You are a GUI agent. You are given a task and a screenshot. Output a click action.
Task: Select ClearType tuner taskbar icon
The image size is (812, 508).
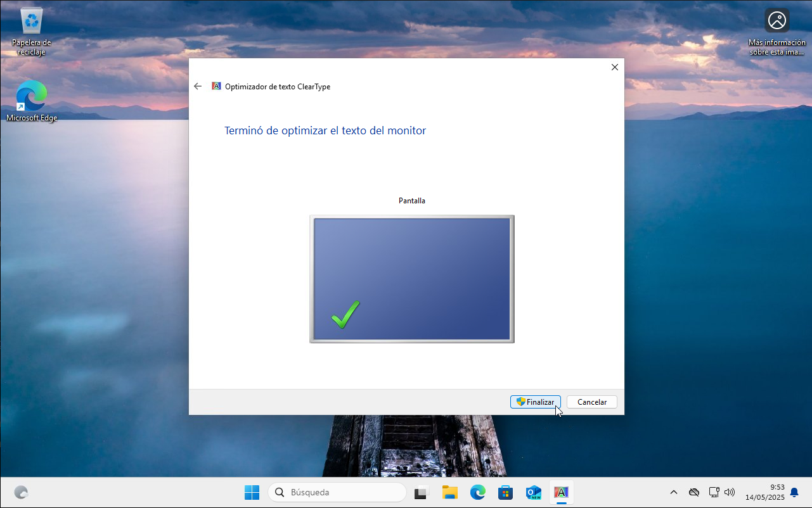[x=561, y=492]
